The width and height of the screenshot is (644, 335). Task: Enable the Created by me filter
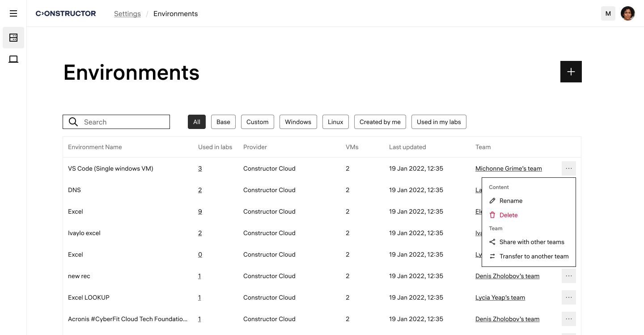coord(380,122)
